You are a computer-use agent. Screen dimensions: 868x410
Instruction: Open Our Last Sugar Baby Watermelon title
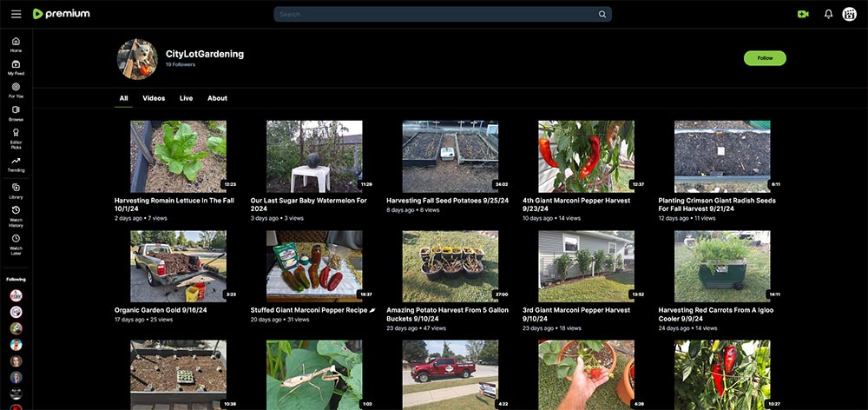click(x=309, y=204)
